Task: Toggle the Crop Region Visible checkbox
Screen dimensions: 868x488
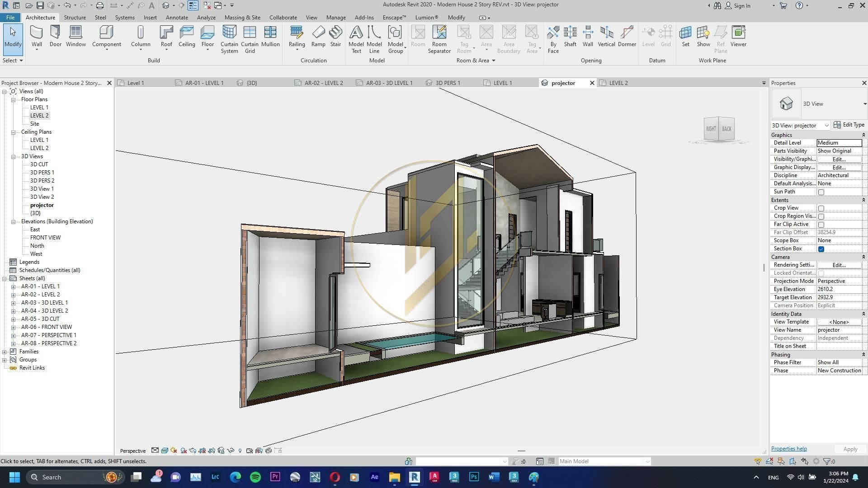Action: pos(821,216)
